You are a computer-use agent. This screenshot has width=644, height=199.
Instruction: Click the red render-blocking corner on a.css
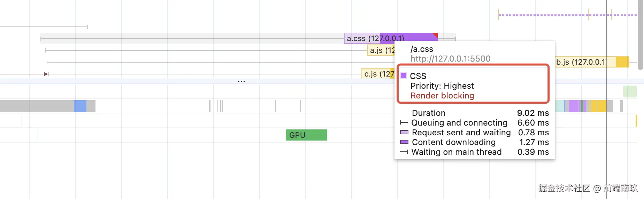point(436,35)
